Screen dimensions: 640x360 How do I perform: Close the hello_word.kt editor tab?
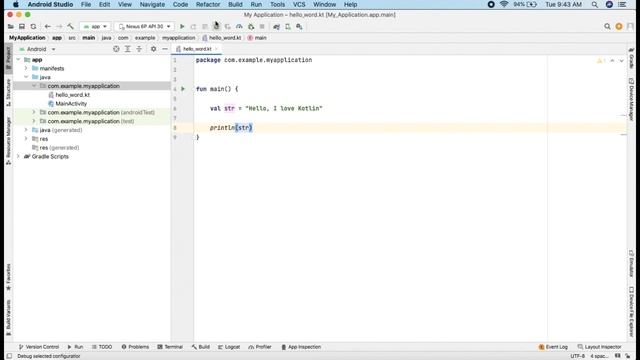(x=216, y=49)
